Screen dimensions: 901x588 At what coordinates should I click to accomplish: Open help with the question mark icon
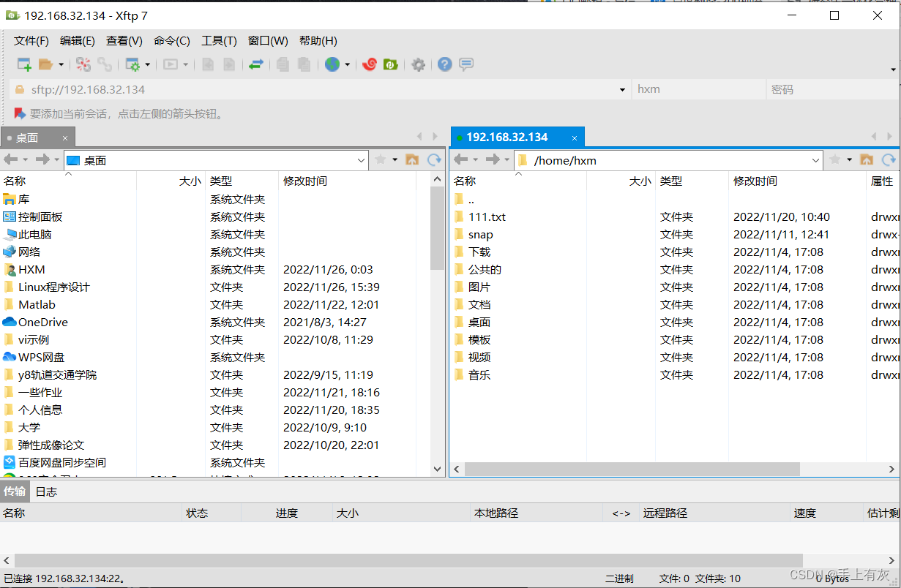pos(444,64)
